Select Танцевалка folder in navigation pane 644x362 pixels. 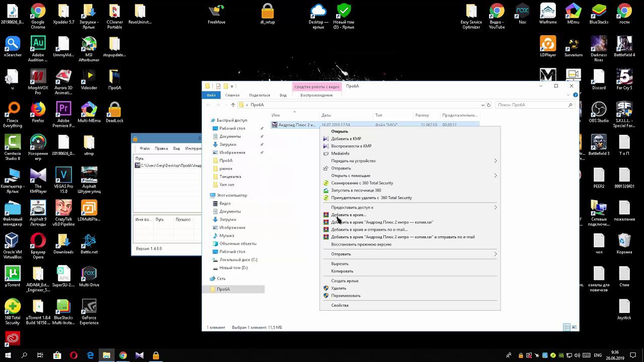point(230,176)
